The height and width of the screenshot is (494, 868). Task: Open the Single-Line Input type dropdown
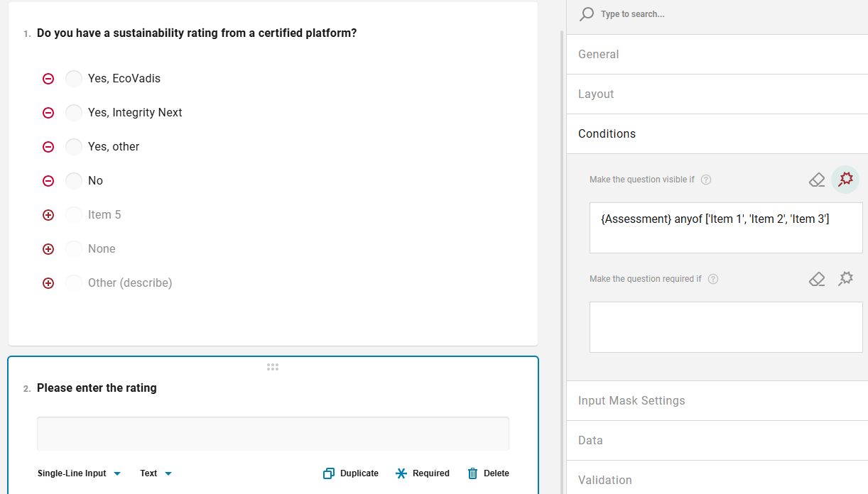click(x=79, y=473)
